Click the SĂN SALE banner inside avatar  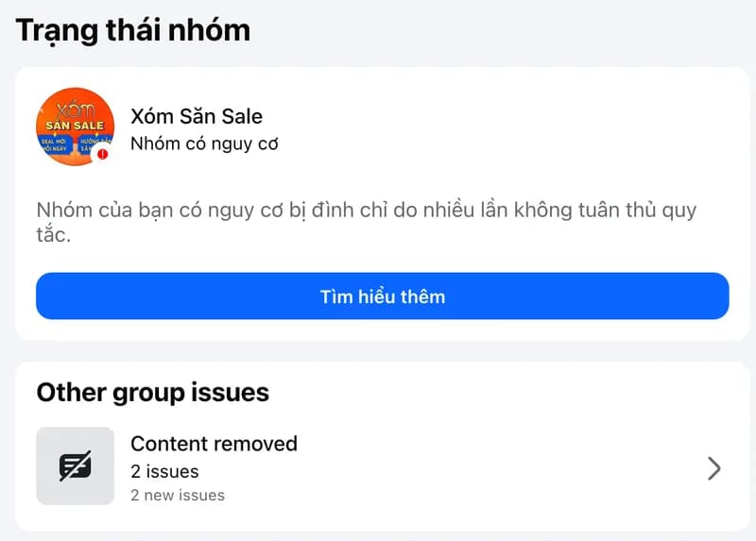[76, 125]
